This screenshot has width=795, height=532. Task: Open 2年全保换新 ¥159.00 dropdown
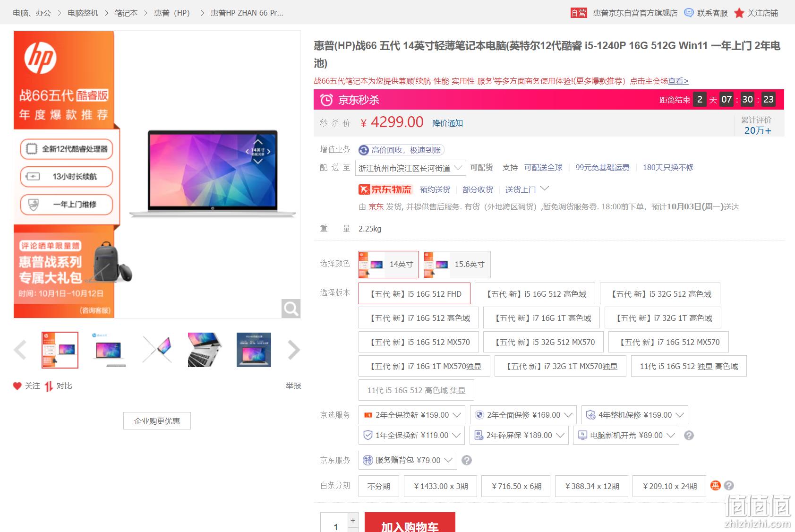pos(412,415)
